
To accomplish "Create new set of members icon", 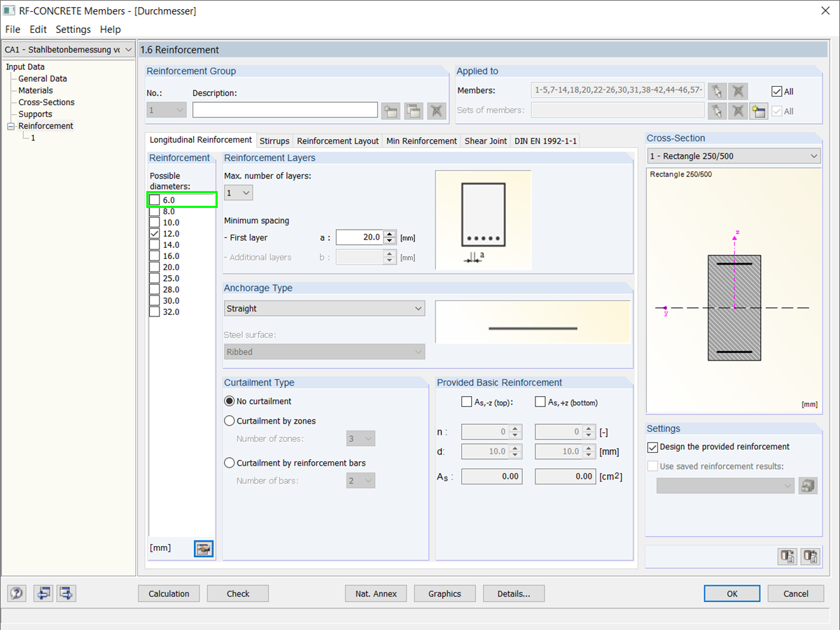I will point(758,111).
